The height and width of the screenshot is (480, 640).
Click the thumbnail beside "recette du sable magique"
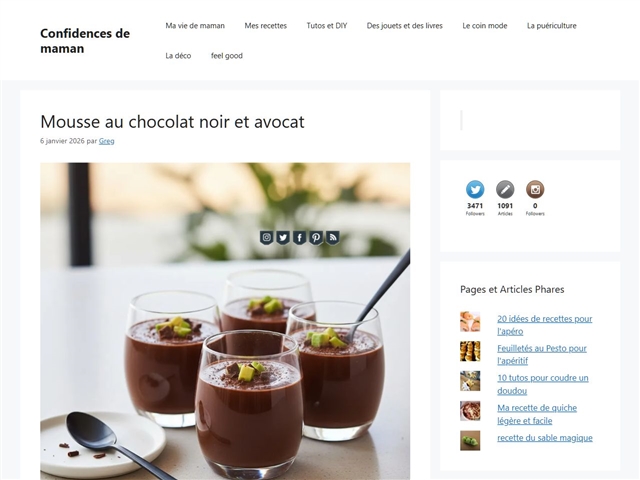click(x=470, y=440)
